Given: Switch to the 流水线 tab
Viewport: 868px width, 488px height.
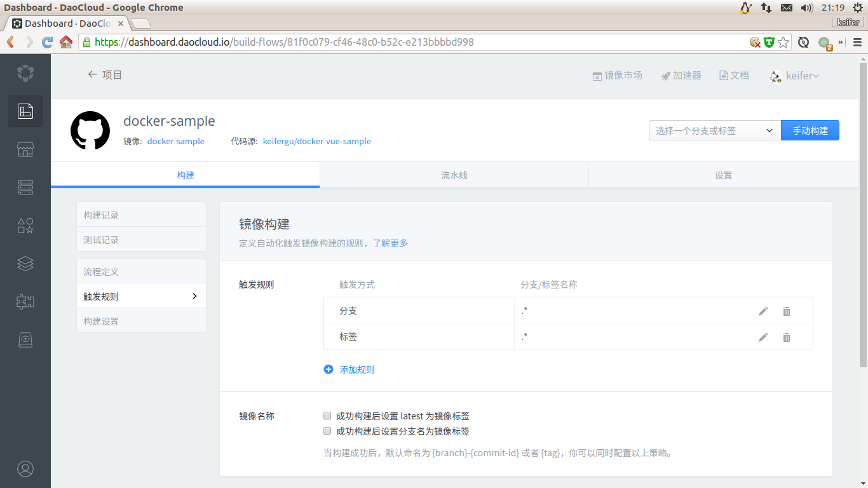Looking at the screenshot, I should 454,175.
